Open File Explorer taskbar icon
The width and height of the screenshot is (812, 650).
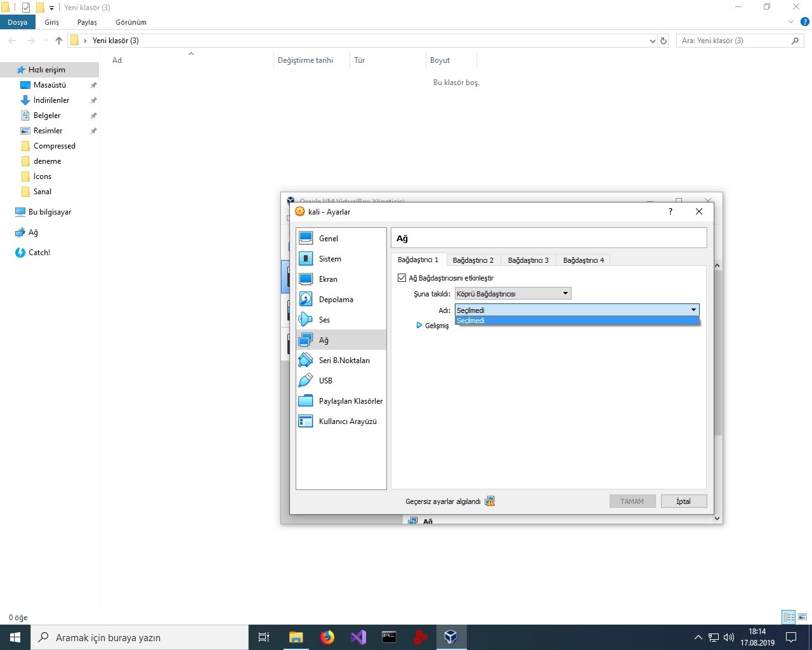(296, 637)
